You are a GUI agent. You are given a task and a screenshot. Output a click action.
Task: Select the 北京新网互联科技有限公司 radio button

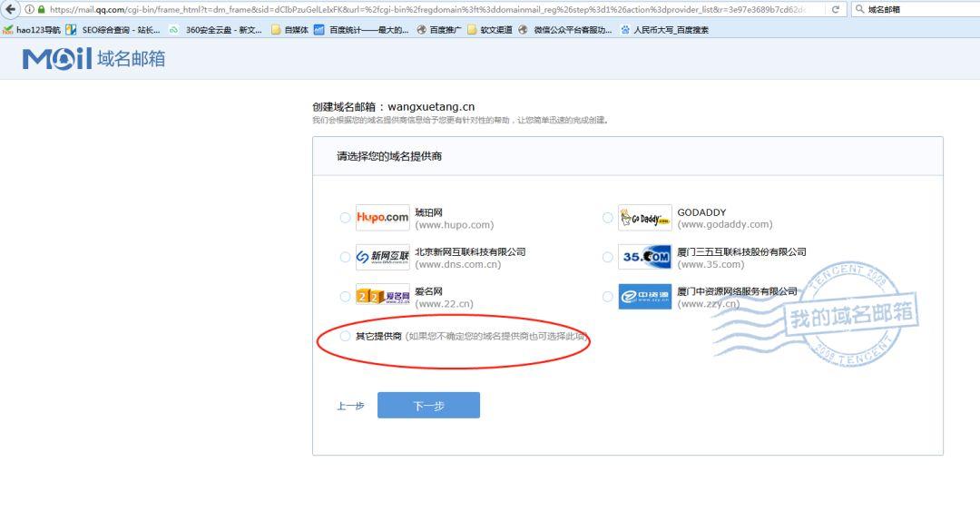pos(345,257)
